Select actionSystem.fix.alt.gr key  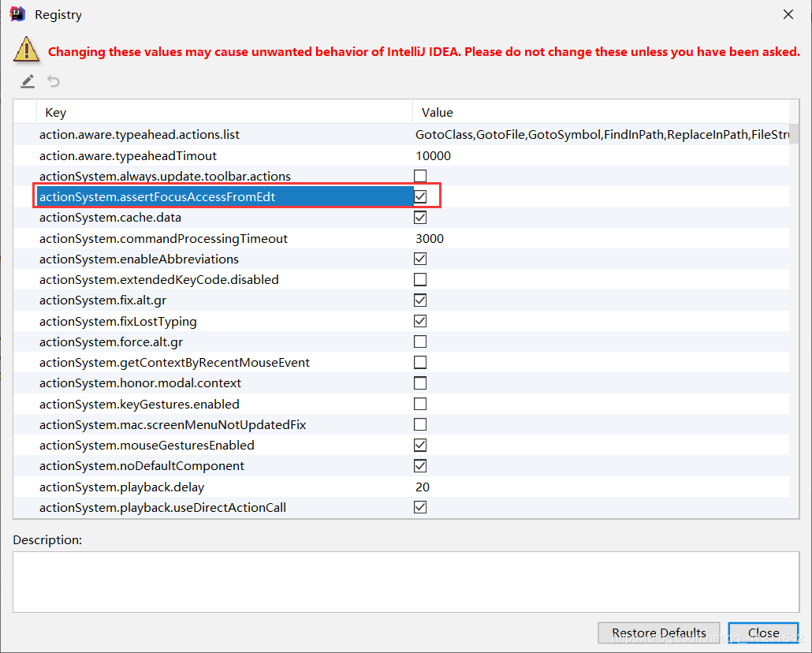point(102,300)
